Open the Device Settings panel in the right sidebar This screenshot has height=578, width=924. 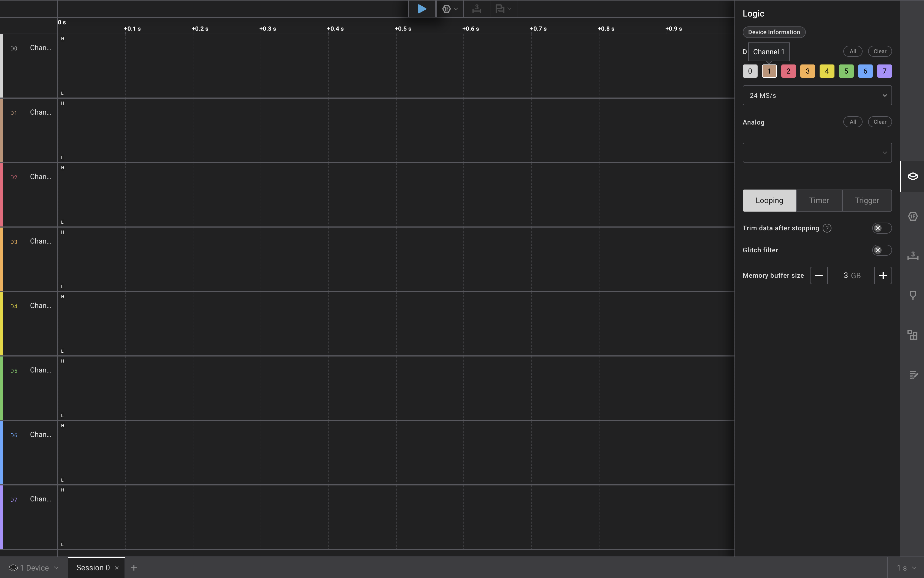[x=912, y=176]
